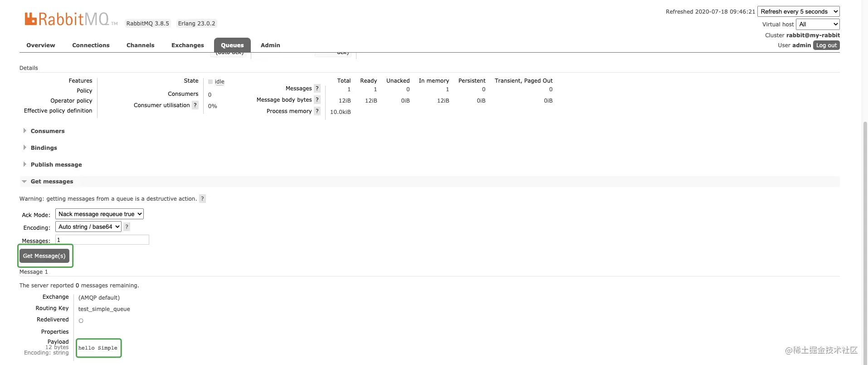Screen dimensions: 868x365
Task: Switch to the Exchanges tab
Action: (x=188, y=45)
